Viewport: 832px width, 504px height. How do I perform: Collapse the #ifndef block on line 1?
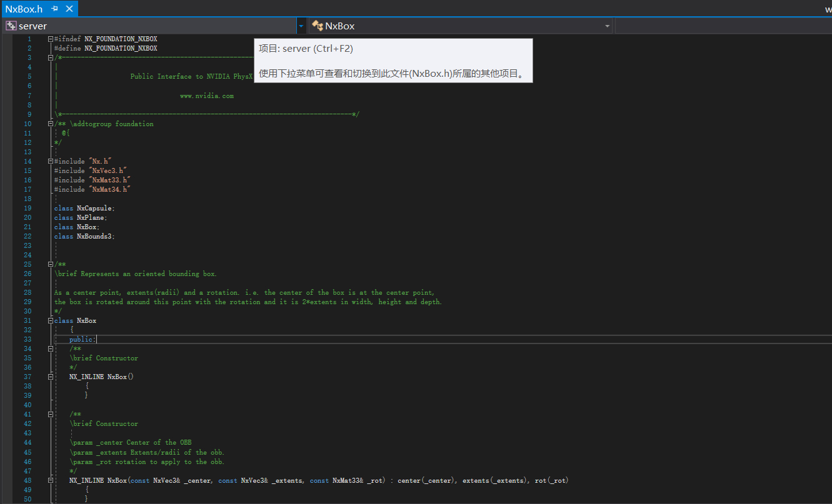coord(51,39)
